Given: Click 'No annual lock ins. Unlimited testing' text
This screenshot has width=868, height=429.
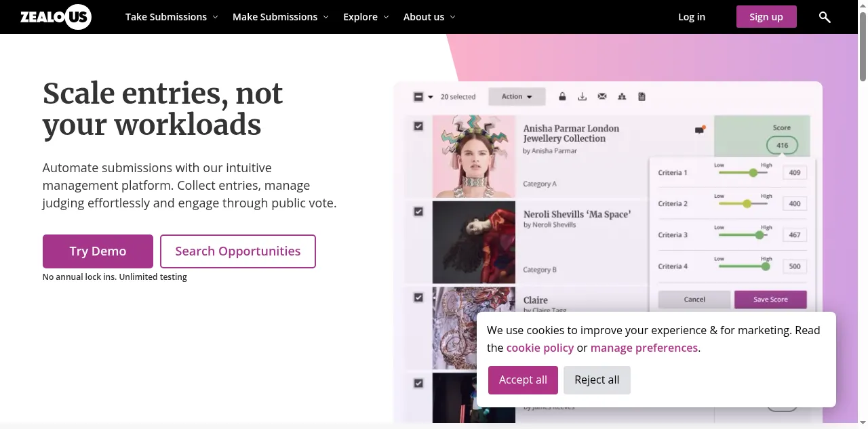Looking at the screenshot, I should point(115,277).
